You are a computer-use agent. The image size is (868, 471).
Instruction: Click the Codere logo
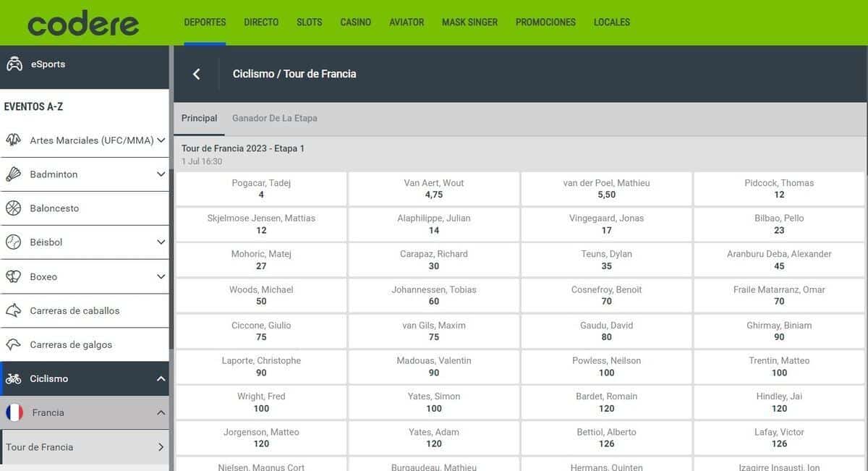coord(83,23)
